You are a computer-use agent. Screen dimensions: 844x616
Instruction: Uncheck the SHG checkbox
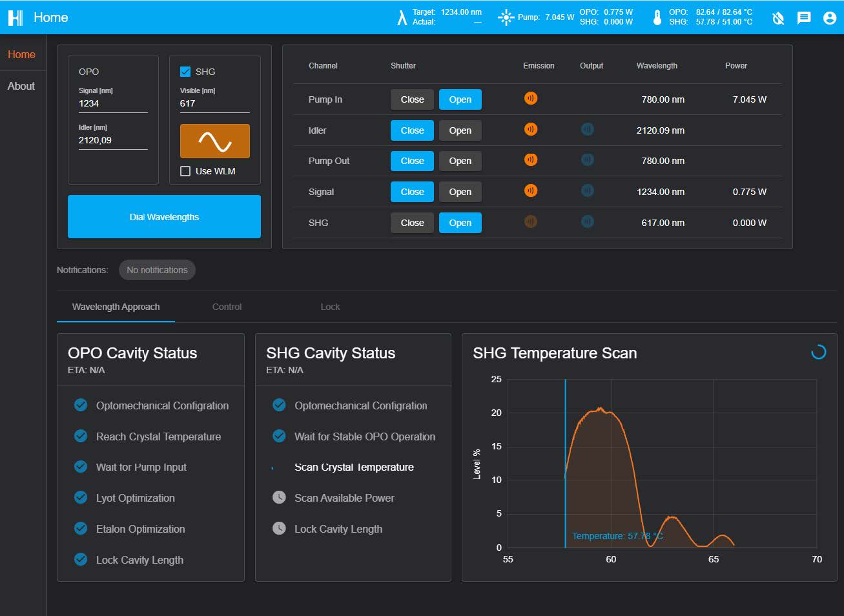185,72
